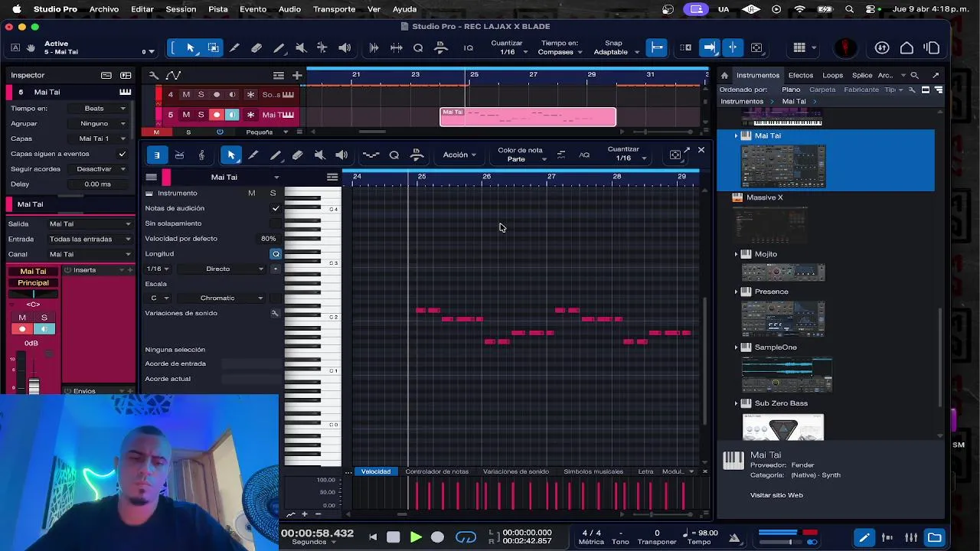Image resolution: width=980 pixels, height=551 pixels.
Task: Click the Mai Tai track color strip in editor
Action: tap(166, 177)
